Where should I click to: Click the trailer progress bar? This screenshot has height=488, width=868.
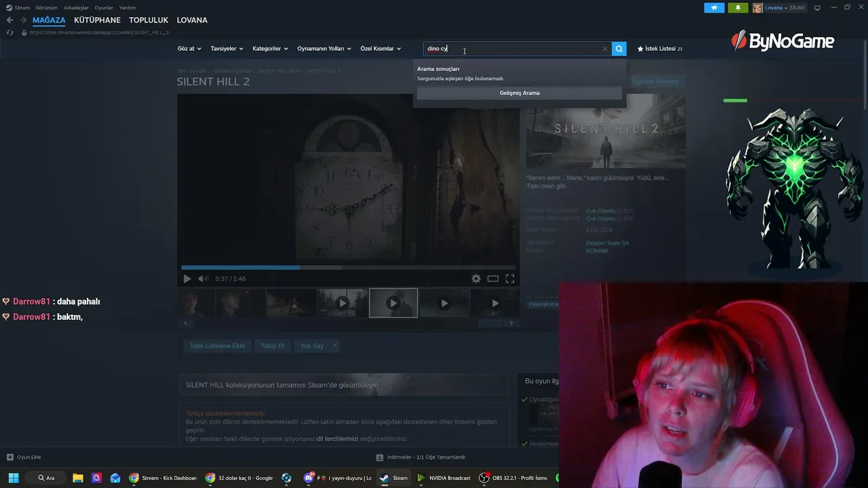pyautogui.click(x=348, y=268)
